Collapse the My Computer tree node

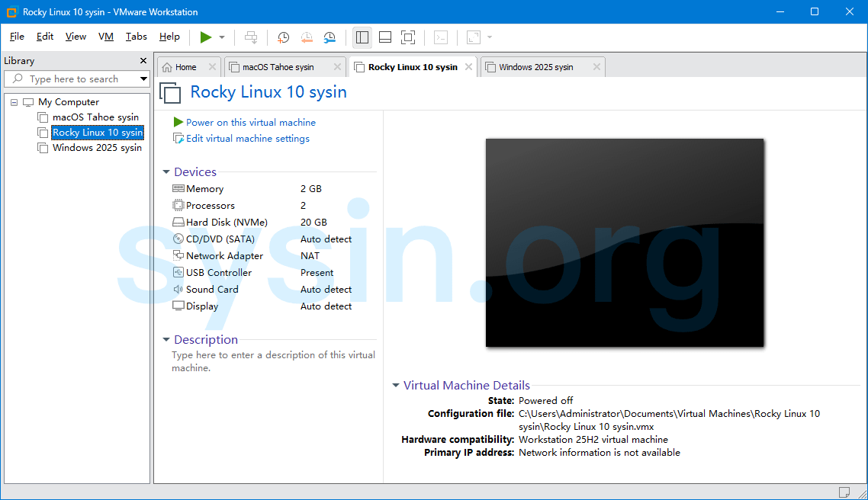click(x=13, y=101)
